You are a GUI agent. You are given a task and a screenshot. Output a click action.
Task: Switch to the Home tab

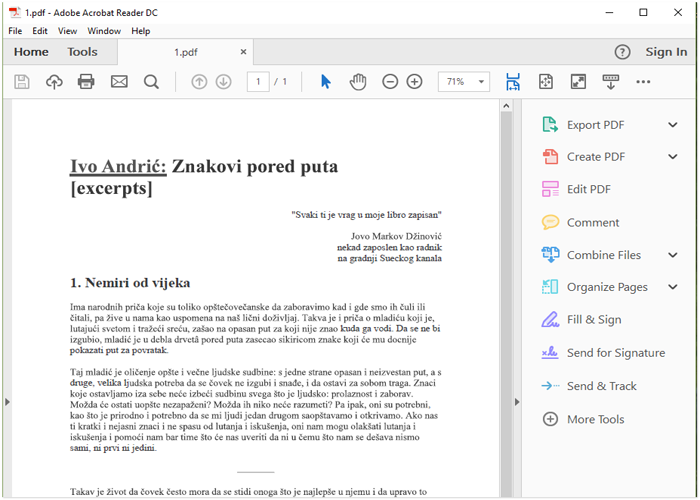31,52
